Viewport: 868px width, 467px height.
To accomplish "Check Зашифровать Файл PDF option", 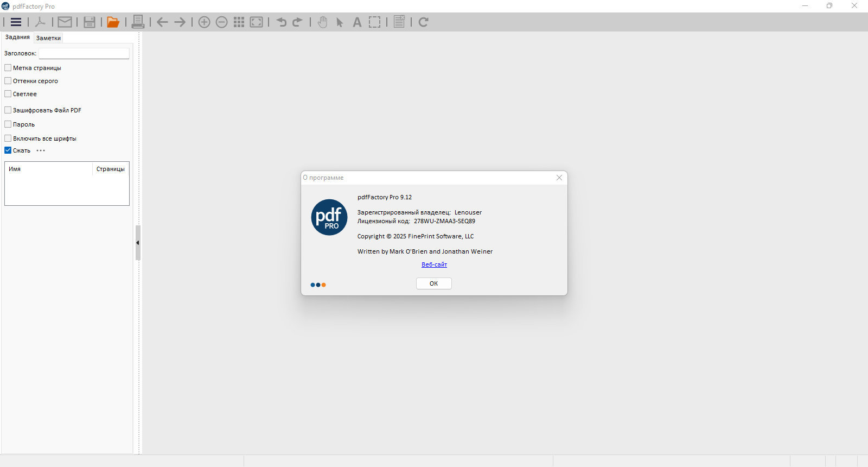I will click(8, 110).
